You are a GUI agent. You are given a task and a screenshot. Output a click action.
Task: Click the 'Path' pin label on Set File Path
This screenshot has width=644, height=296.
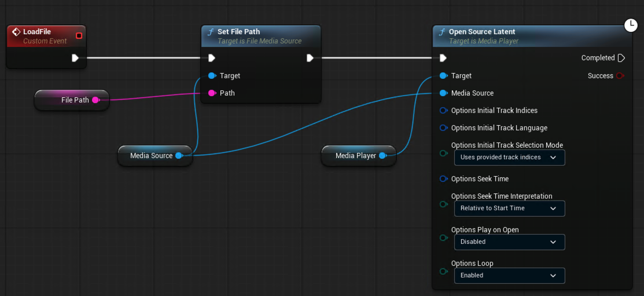tap(227, 93)
